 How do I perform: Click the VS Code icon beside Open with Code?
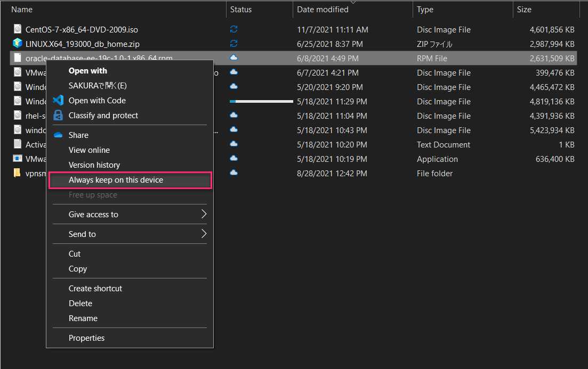[58, 100]
